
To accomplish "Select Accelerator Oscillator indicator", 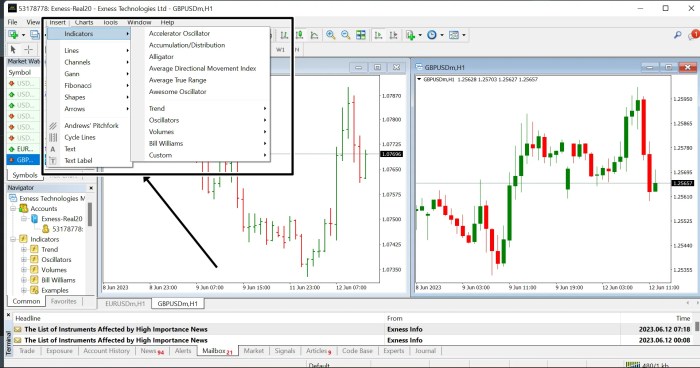I will [179, 33].
